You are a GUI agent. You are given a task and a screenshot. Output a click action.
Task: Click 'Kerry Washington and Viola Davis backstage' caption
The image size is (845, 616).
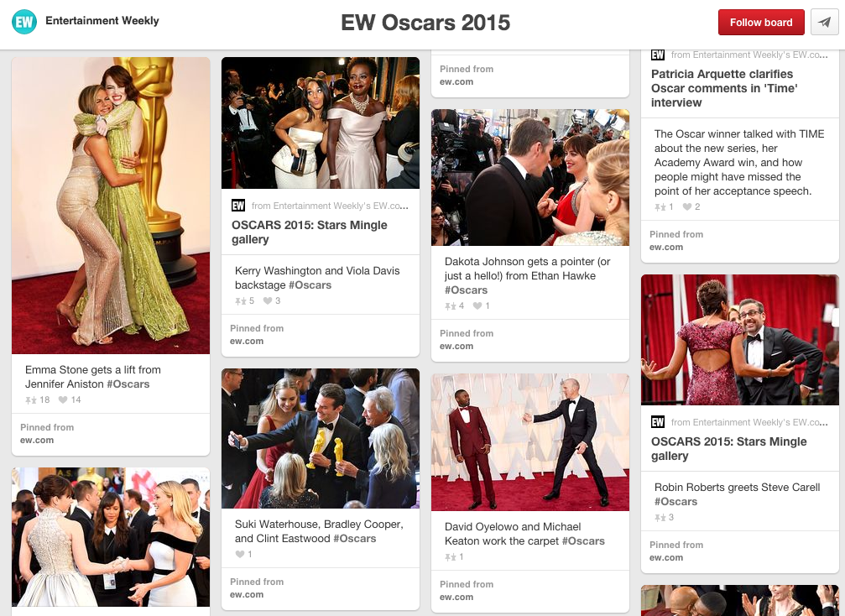pyautogui.click(x=317, y=278)
